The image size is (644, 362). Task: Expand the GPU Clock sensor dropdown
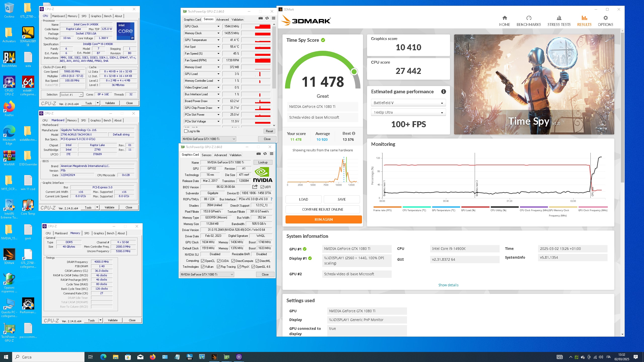coord(218,26)
